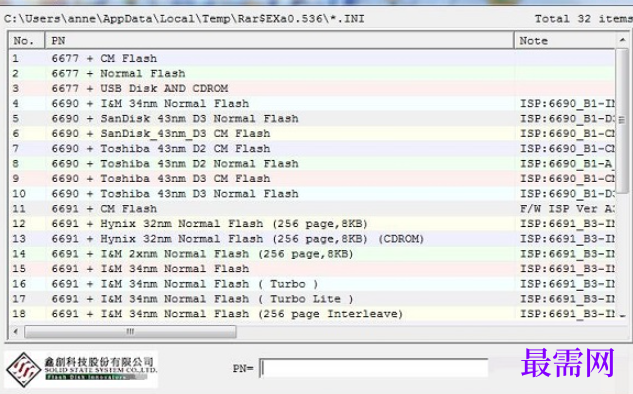Click the horizontal scrollbar thumb
Viewport: 633px width, 394px height.
click(130, 332)
